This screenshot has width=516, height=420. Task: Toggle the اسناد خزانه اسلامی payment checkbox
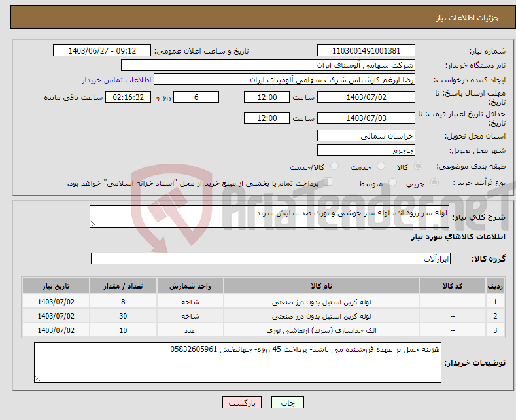(328, 182)
